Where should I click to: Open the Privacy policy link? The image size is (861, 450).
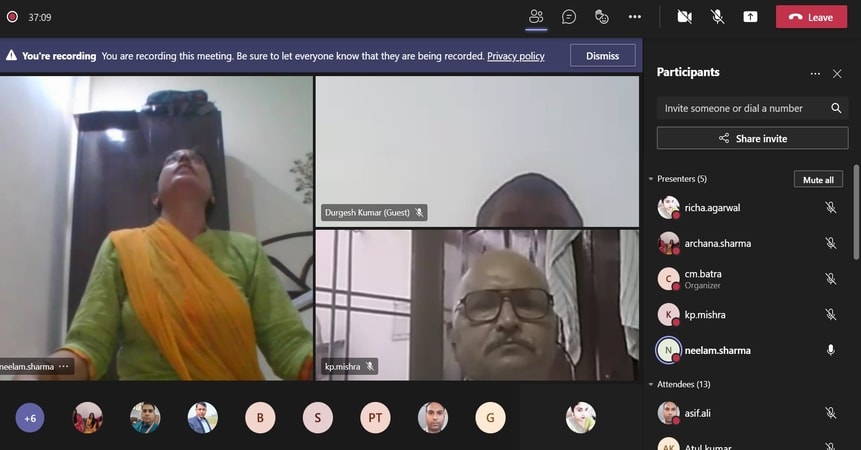515,56
